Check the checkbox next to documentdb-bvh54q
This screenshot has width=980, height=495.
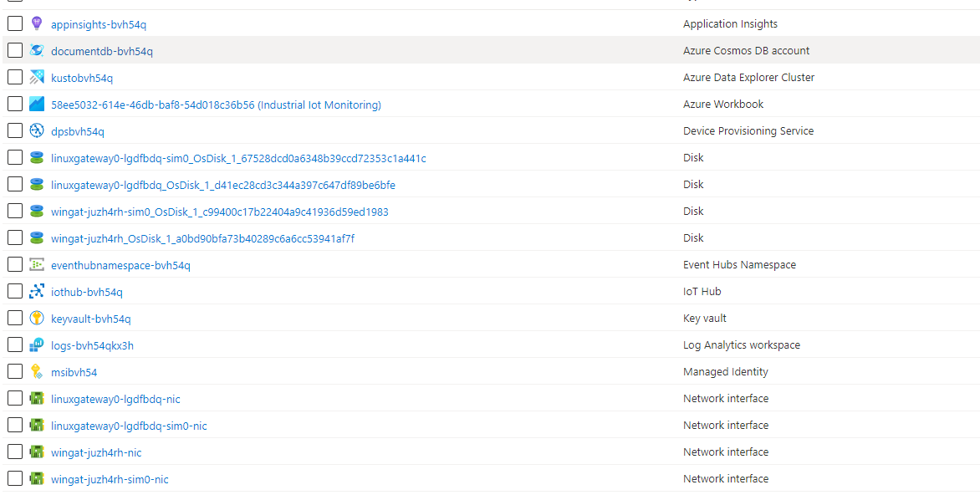pos(14,50)
